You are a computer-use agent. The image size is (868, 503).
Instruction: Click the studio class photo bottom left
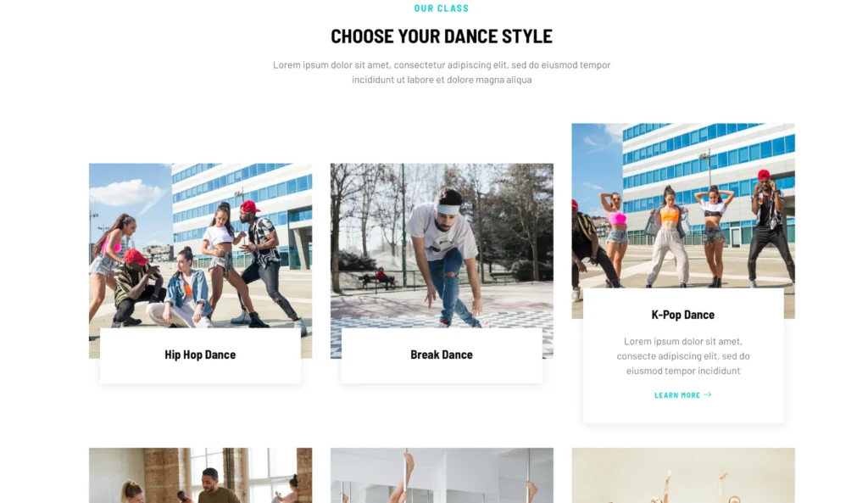click(x=200, y=475)
